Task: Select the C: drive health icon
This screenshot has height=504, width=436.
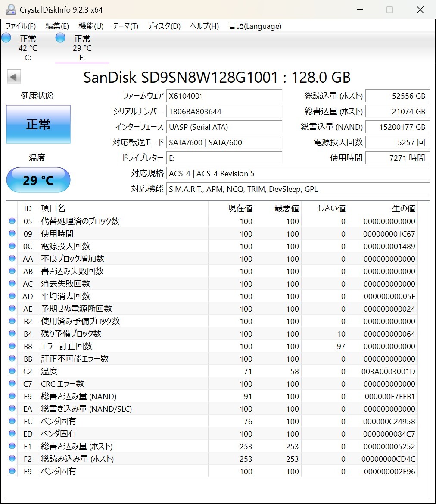Action: (x=6, y=38)
